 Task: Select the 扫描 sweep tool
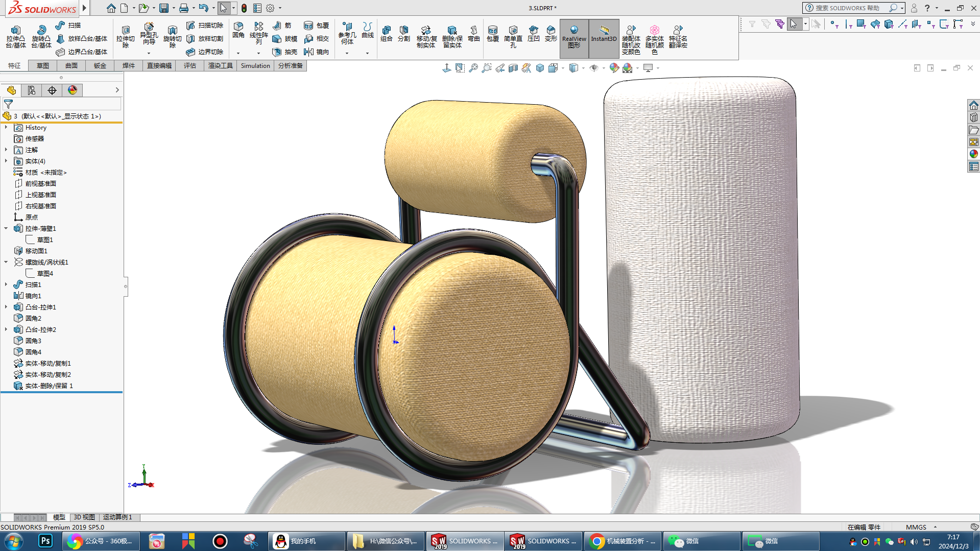coord(68,26)
